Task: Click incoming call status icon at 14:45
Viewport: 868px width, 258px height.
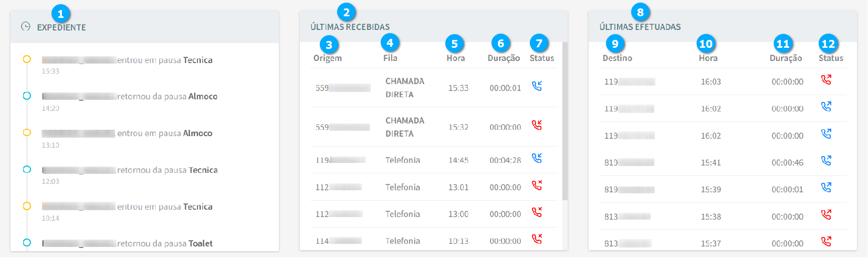Action: click(537, 158)
